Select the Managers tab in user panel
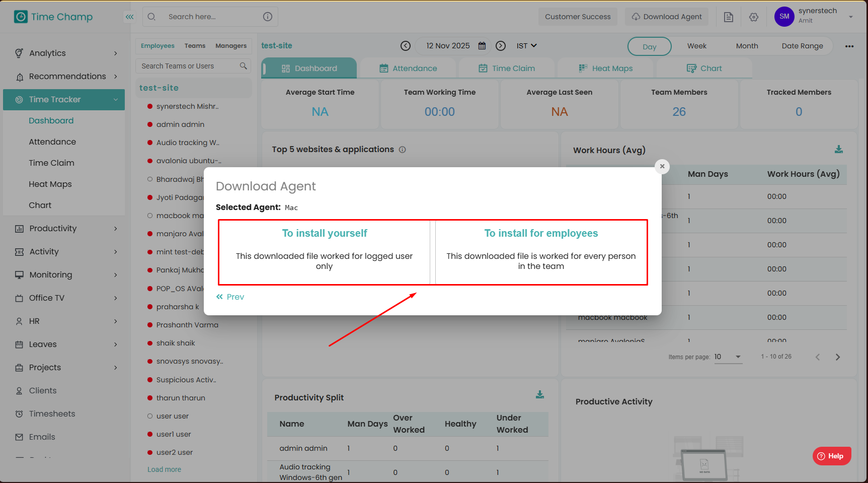The image size is (868, 483). (231, 46)
